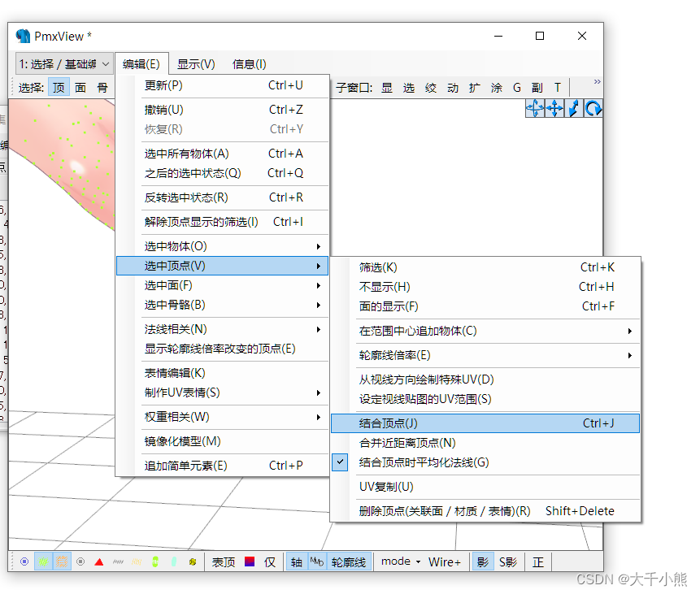
Task: Click the diagonal zoom arrow icon
Action: coord(575,108)
